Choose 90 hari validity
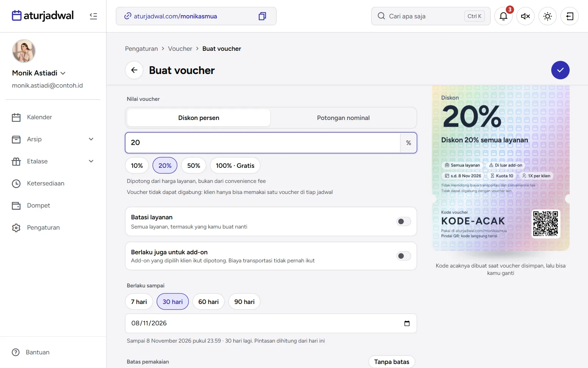Image resolution: width=588 pixels, height=368 pixels. 244,302
